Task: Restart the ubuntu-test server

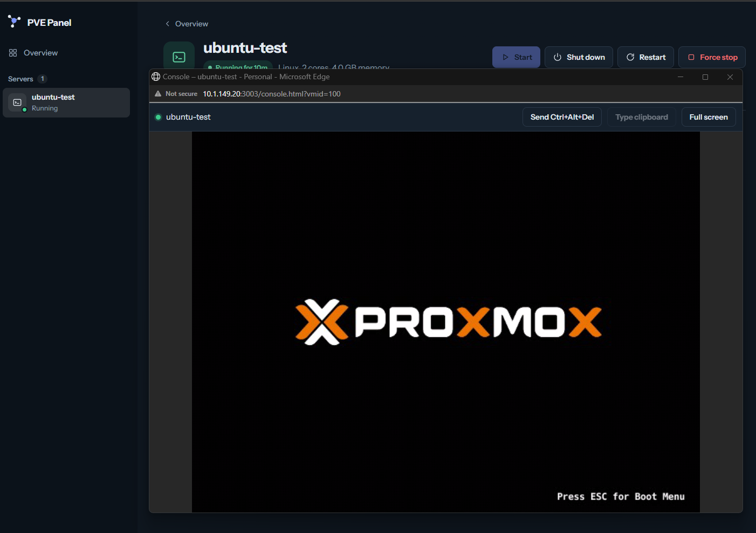Action: click(645, 57)
